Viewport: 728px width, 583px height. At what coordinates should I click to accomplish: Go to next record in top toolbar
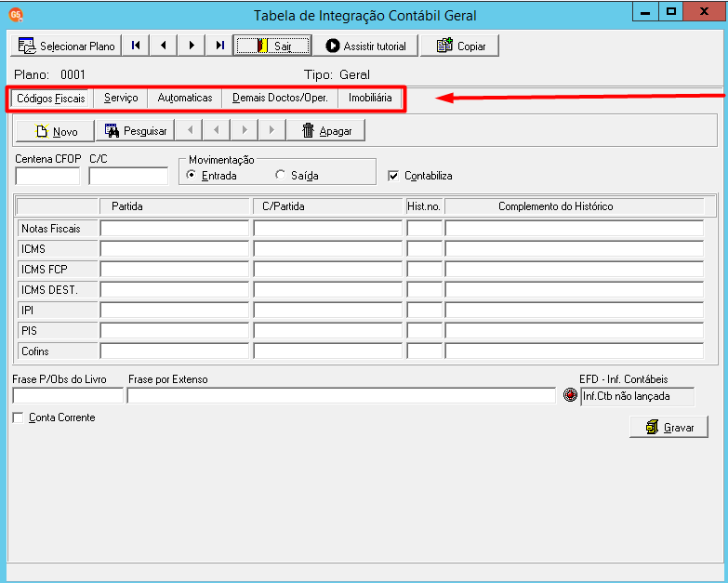(192, 46)
